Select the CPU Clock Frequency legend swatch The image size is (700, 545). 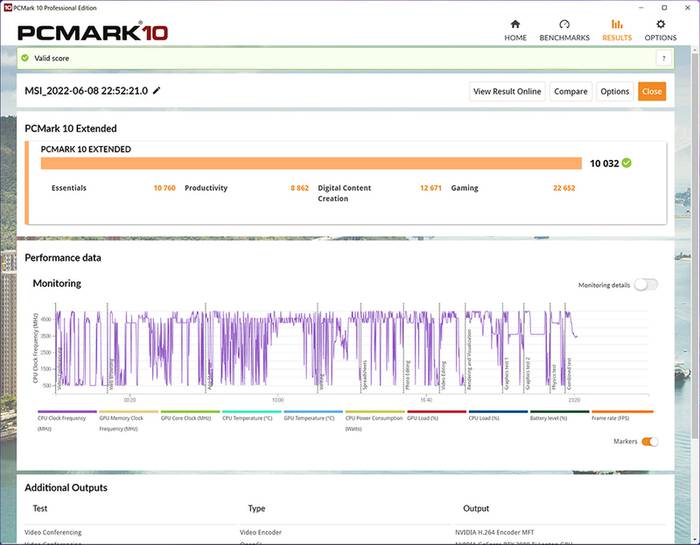pyautogui.click(x=67, y=412)
